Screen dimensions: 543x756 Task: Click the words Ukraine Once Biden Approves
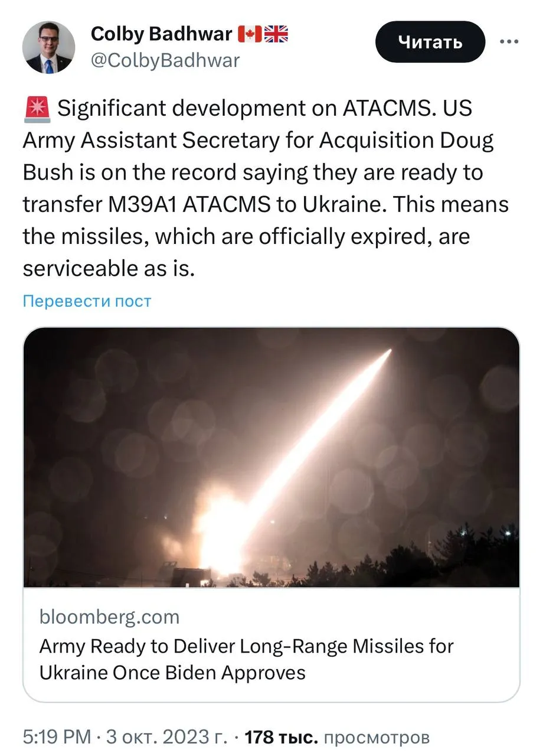tap(172, 673)
